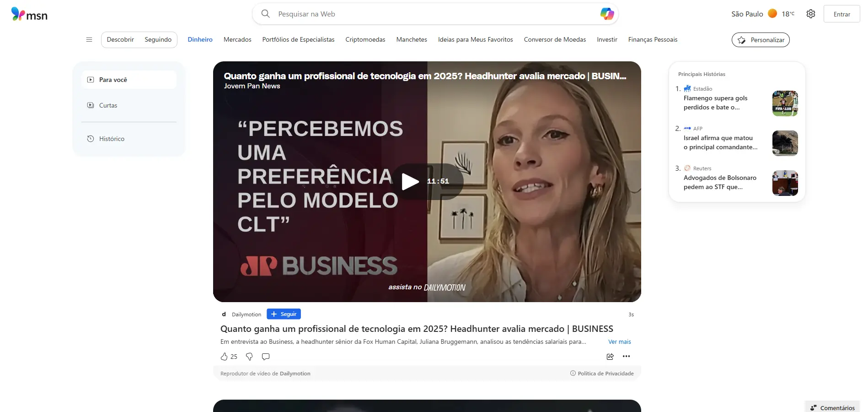This screenshot has width=868, height=412.
Task: Switch to the Seguindo tab
Action: point(158,40)
